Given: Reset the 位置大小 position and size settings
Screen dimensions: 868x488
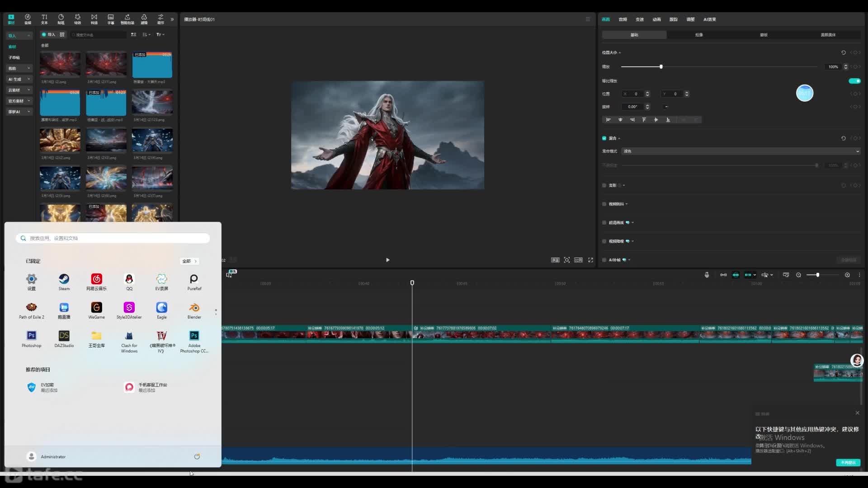Looking at the screenshot, I should pos(843,52).
